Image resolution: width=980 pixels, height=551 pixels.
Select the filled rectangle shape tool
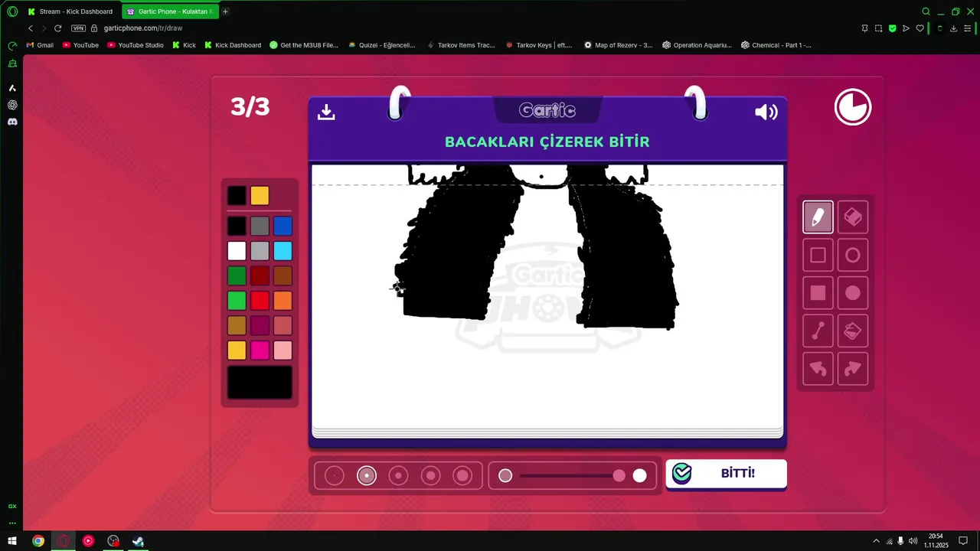[x=818, y=293]
